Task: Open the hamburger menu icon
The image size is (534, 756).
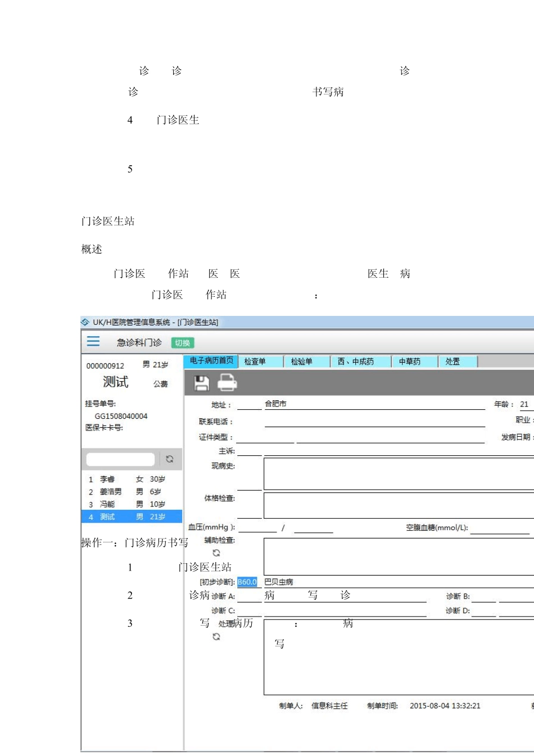Action: click(x=93, y=341)
